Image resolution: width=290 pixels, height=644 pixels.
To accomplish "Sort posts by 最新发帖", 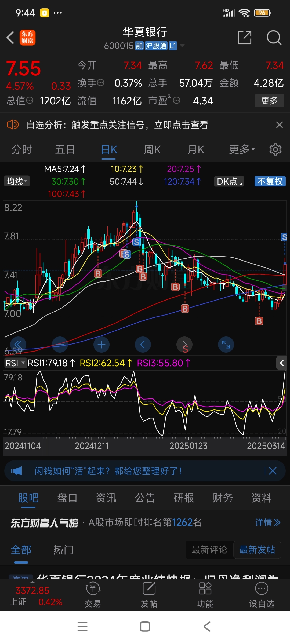I will pyautogui.click(x=257, y=550).
